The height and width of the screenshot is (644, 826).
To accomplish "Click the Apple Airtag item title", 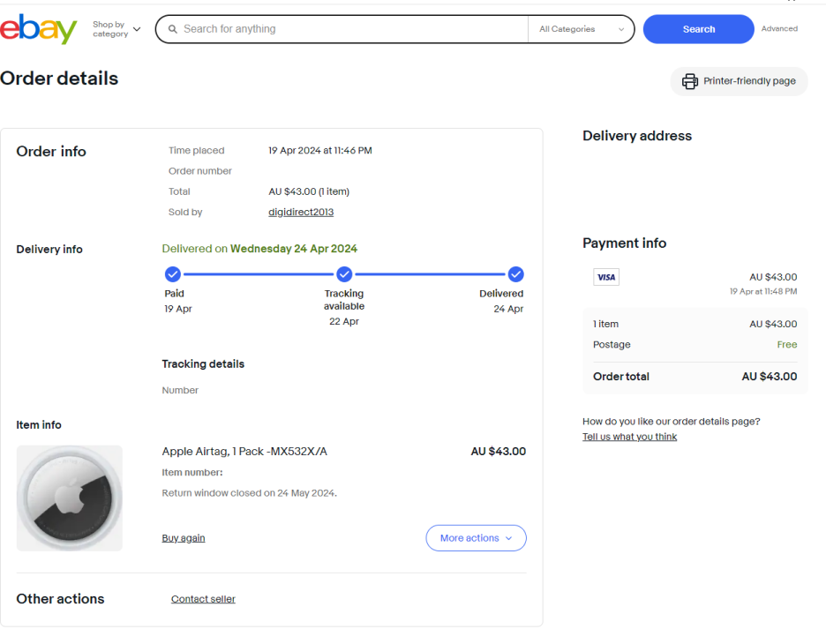I will [x=244, y=452].
